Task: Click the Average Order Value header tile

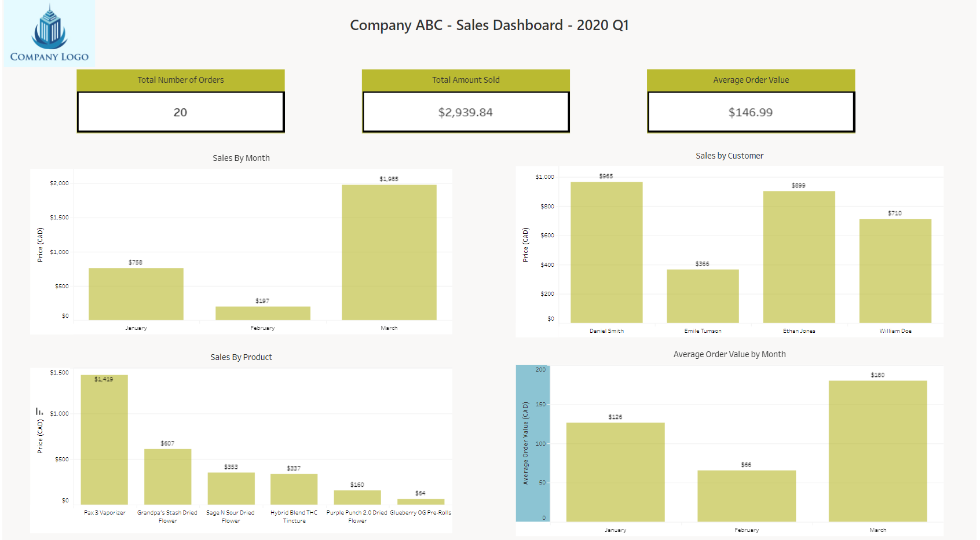Action: (x=751, y=80)
